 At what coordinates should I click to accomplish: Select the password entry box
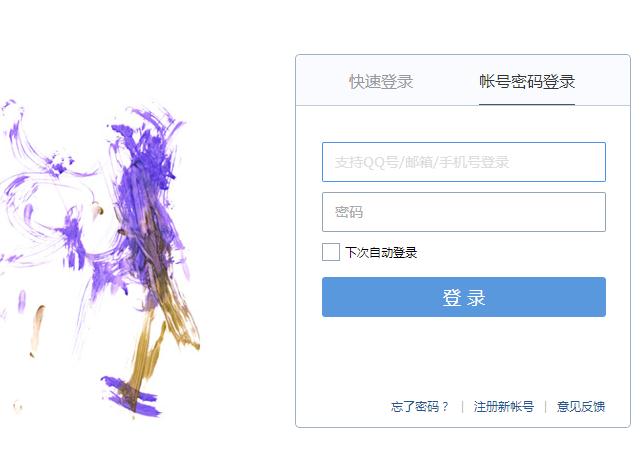pos(464,212)
